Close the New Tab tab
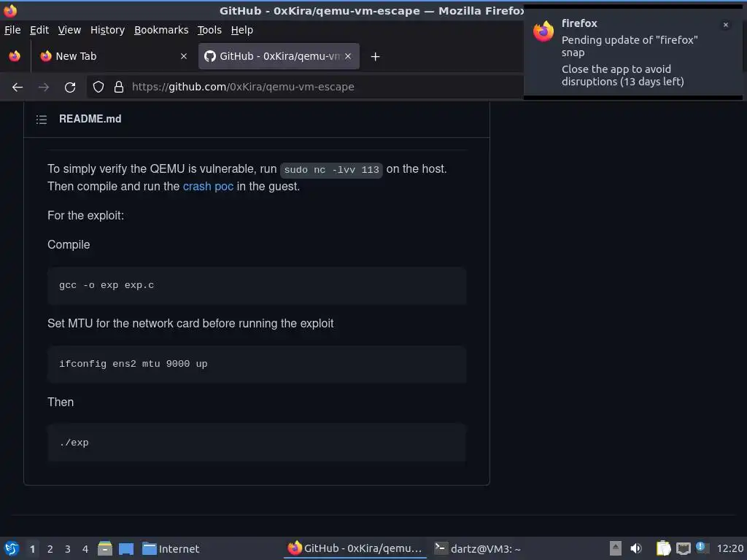Screen dimensions: 747x560 pos(183,56)
